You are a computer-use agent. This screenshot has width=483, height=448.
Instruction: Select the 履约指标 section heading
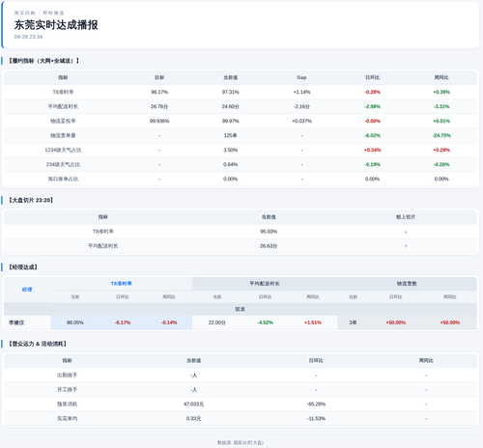pos(43,61)
